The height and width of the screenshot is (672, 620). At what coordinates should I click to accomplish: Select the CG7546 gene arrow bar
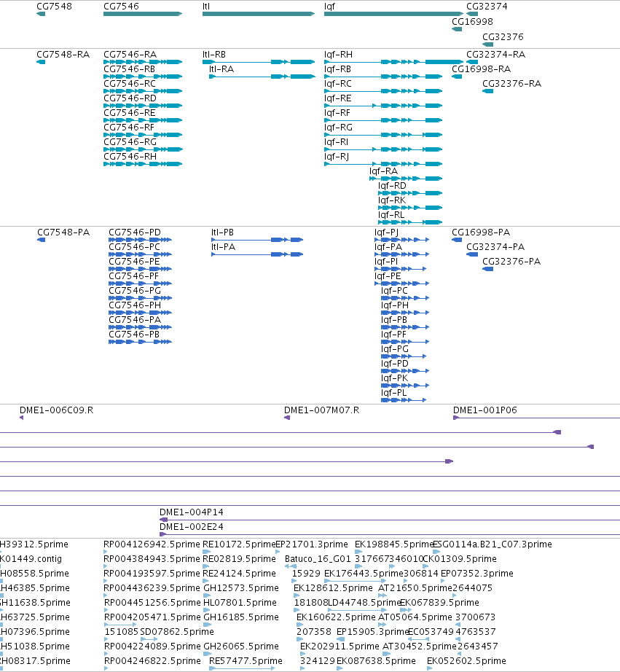click(143, 14)
